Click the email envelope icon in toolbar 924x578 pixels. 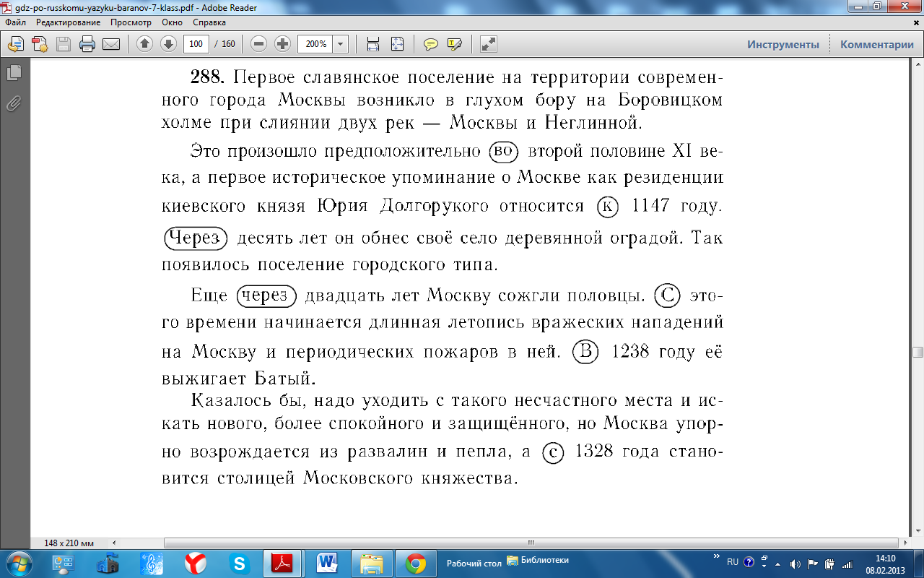[x=110, y=44]
